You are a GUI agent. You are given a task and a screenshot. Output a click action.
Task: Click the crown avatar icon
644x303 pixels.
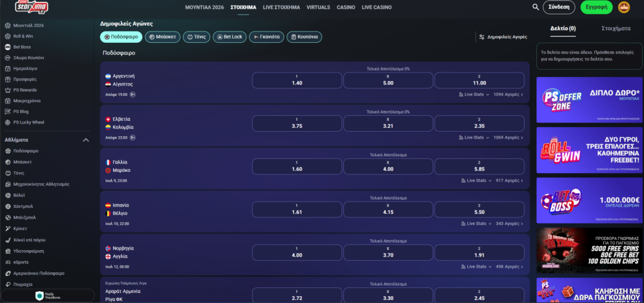624,7
